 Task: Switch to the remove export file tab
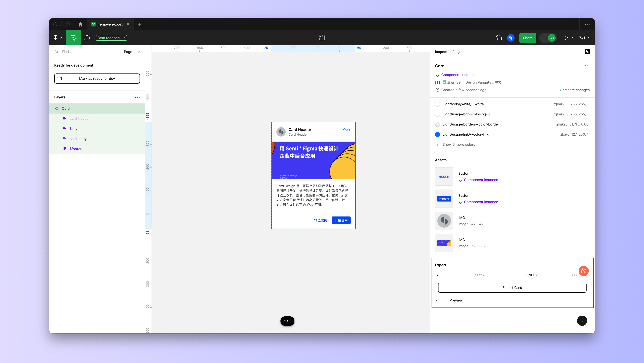[x=110, y=24]
